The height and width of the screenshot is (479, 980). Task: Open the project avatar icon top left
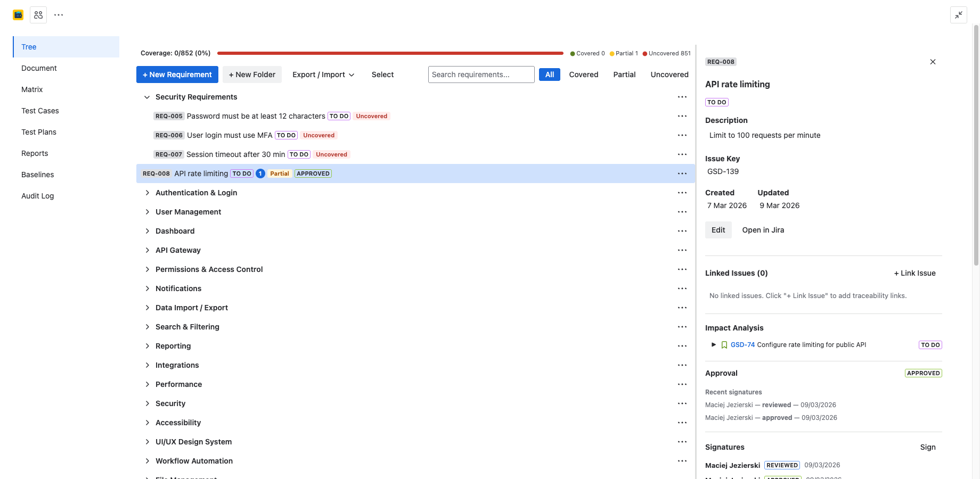coord(18,14)
